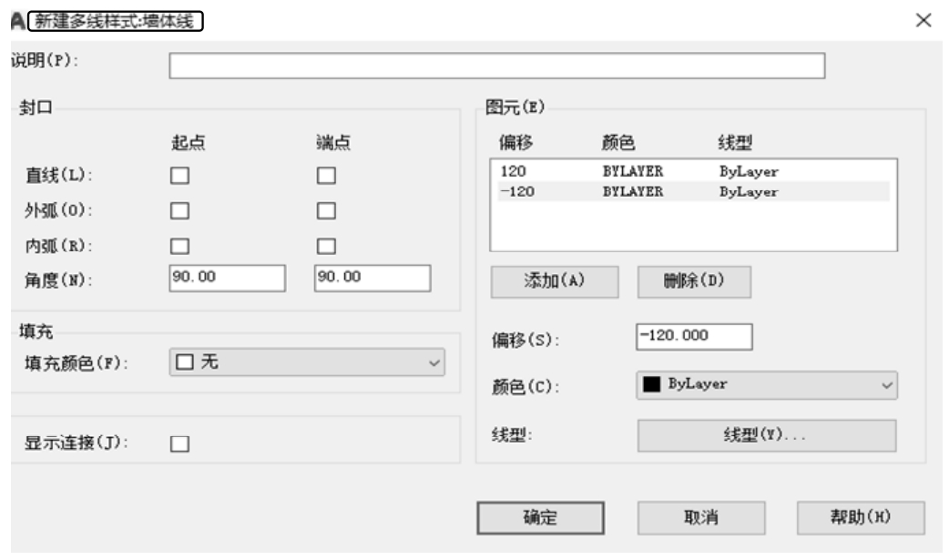
Task: Click the 添加(A) button
Action: pos(554,281)
